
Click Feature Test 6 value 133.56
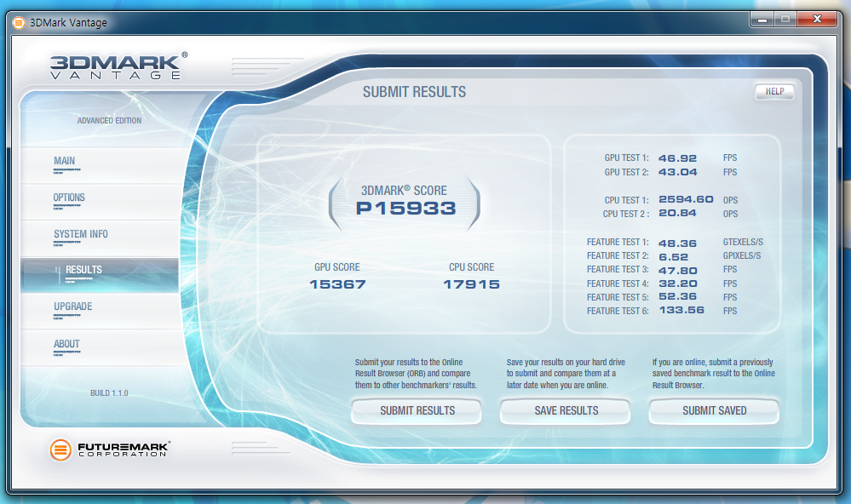click(x=681, y=310)
